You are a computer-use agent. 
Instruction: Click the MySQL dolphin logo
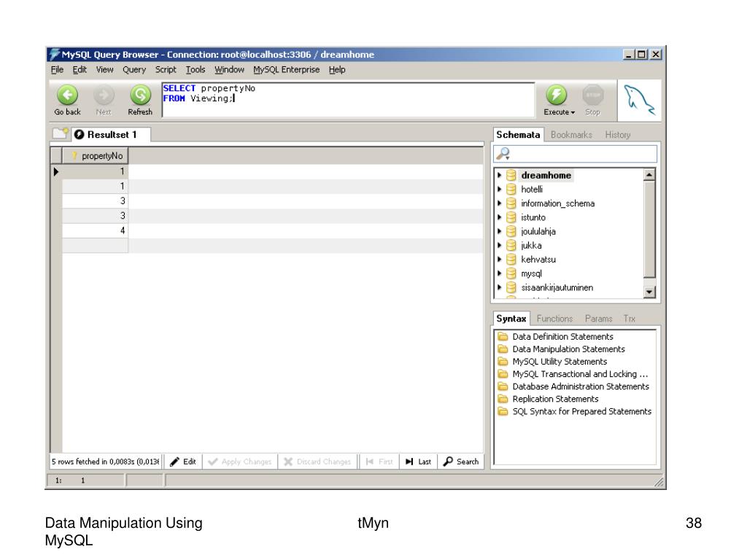639,101
